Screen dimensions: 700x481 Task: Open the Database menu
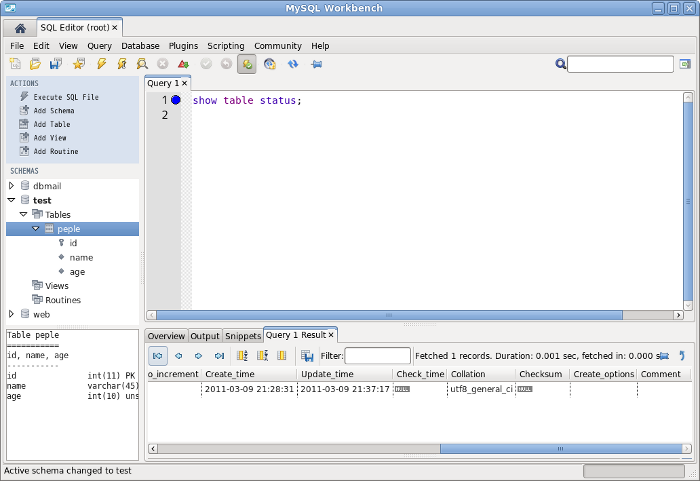tap(140, 46)
